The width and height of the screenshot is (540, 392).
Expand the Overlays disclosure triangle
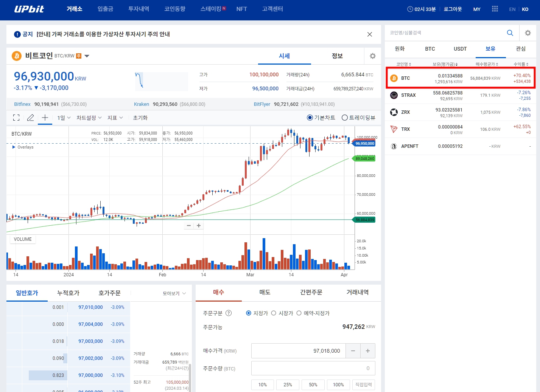tap(14, 147)
